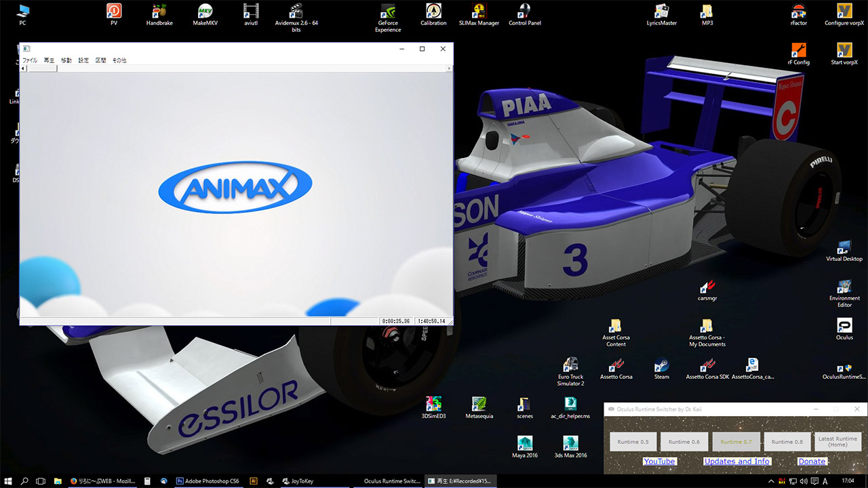
Task: Open the 設定 menu in the player
Action: coord(83,60)
